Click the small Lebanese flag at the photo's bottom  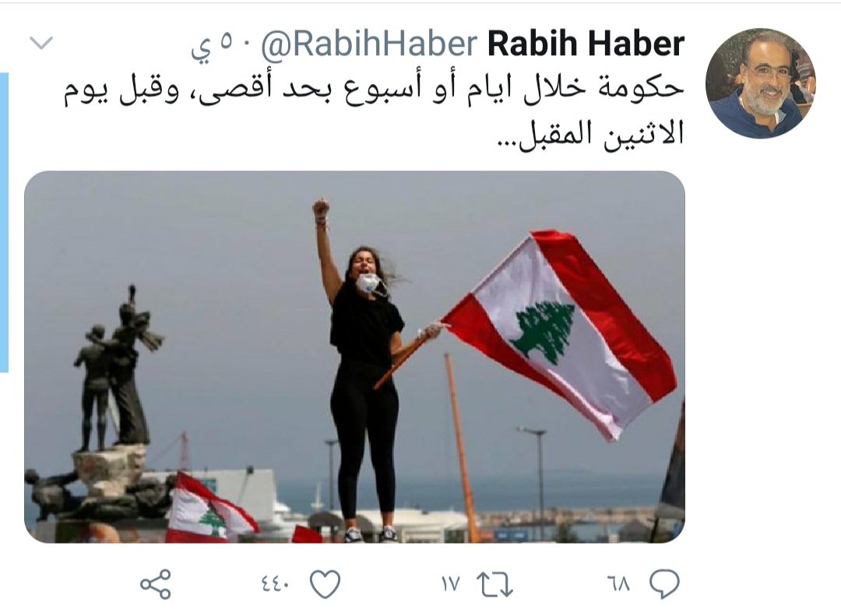210,510
